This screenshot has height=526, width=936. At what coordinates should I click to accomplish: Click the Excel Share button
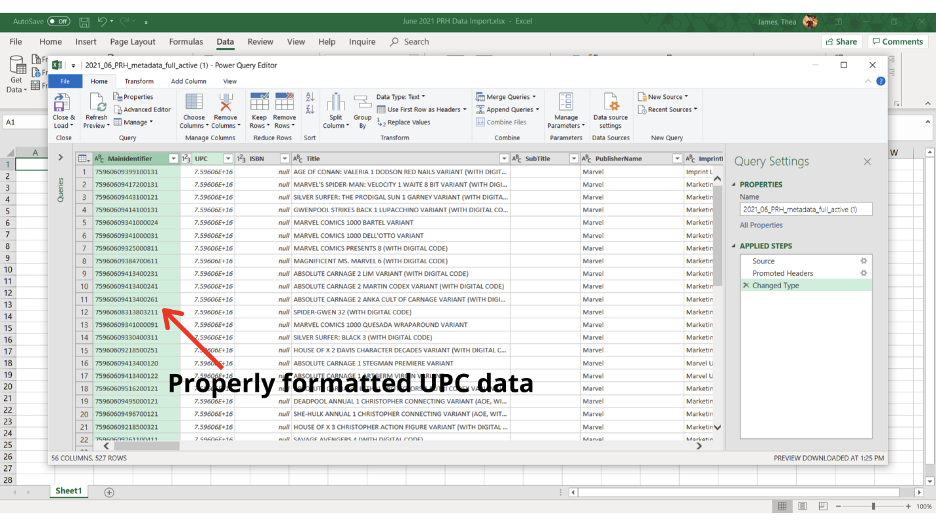[x=842, y=42]
